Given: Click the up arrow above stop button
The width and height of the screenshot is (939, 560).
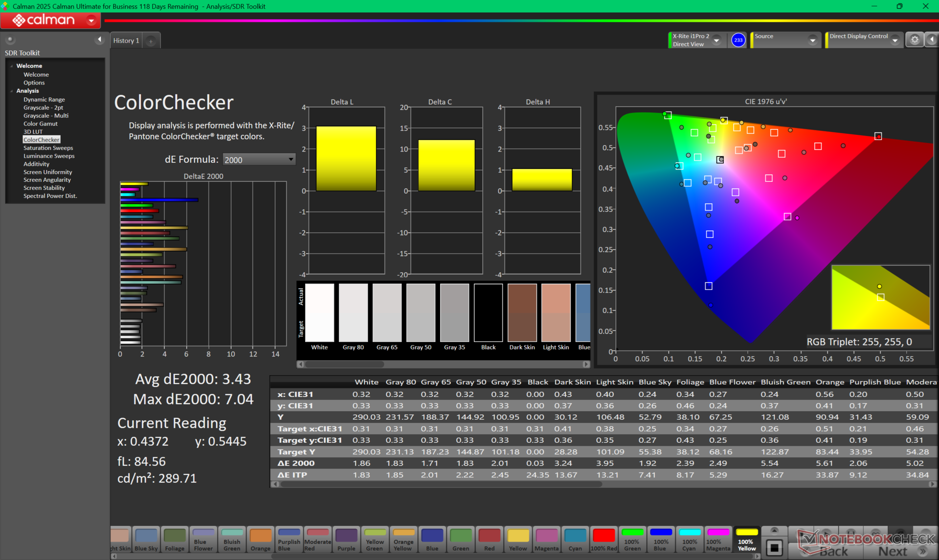Looking at the screenshot, I should pyautogui.click(x=774, y=530).
